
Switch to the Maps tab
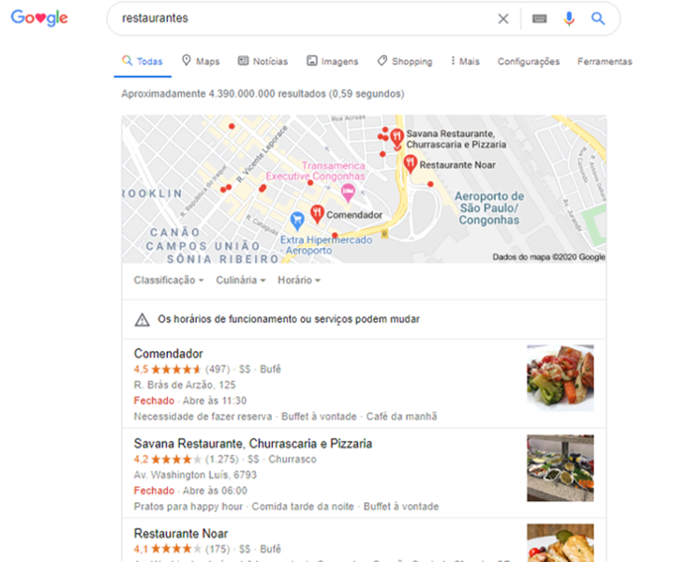point(201,61)
